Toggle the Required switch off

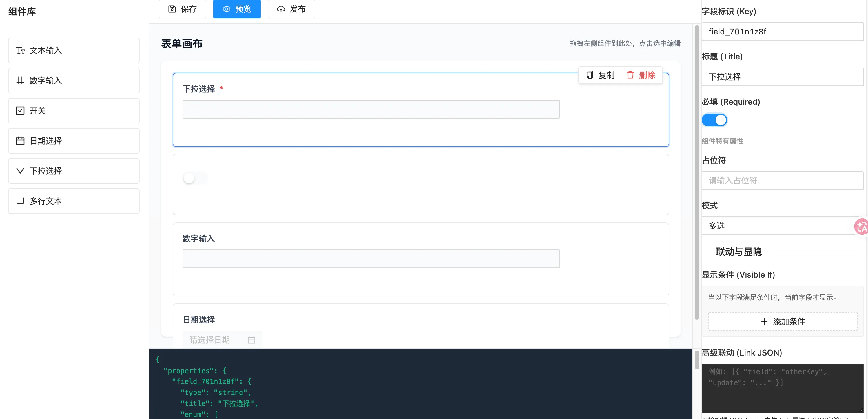click(x=714, y=120)
